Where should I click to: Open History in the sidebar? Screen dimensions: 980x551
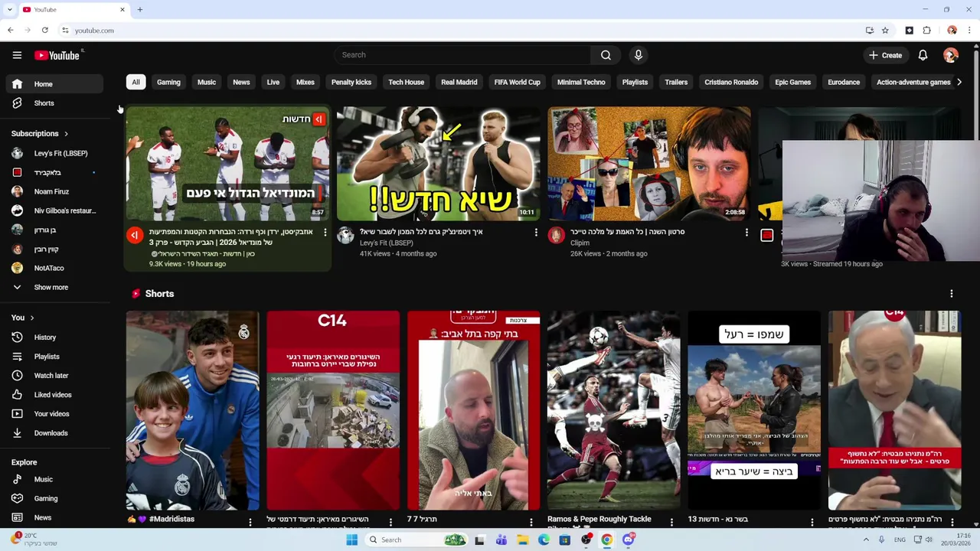(54, 337)
